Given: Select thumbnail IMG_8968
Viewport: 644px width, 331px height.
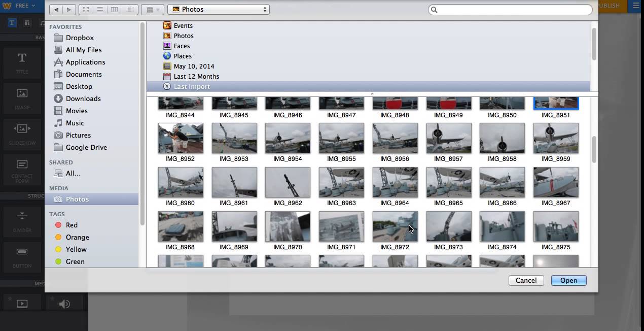Looking at the screenshot, I should [181, 226].
